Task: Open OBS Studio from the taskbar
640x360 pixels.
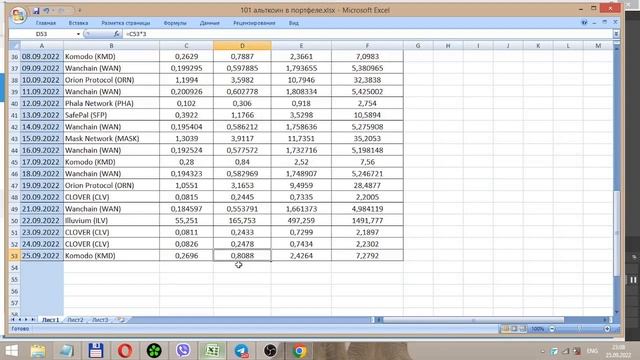Action: tap(270, 351)
